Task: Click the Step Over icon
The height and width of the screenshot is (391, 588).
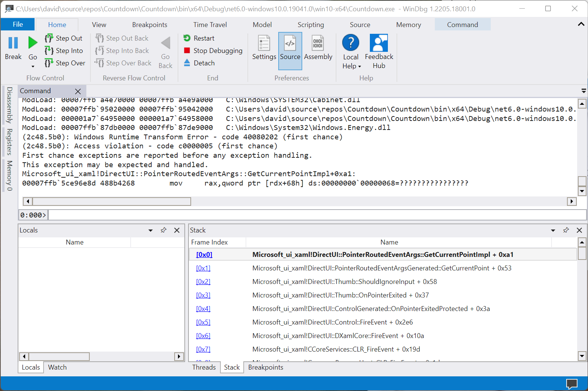Action: pyautogui.click(x=49, y=63)
